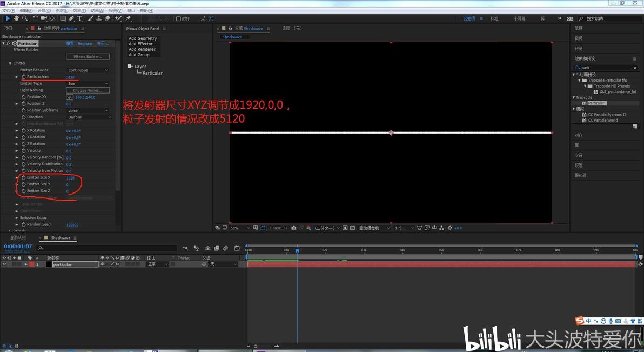Select the Hand tool
644x352 pixels.
(16, 18)
